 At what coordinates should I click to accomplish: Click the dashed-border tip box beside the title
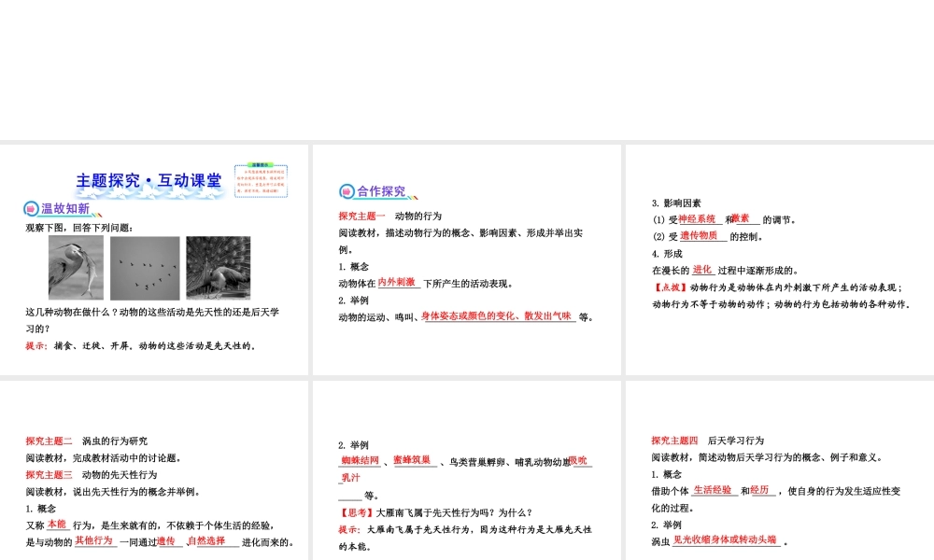click(261, 180)
